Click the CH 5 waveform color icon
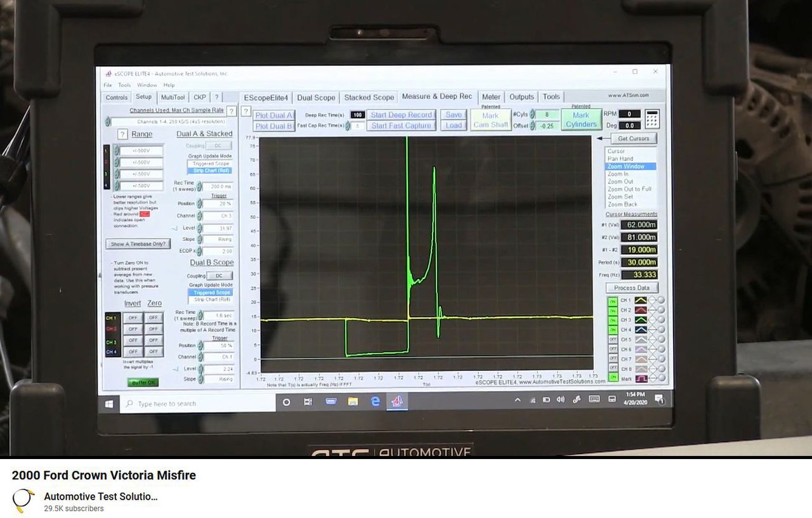This screenshot has height=518, width=812. 641,339
